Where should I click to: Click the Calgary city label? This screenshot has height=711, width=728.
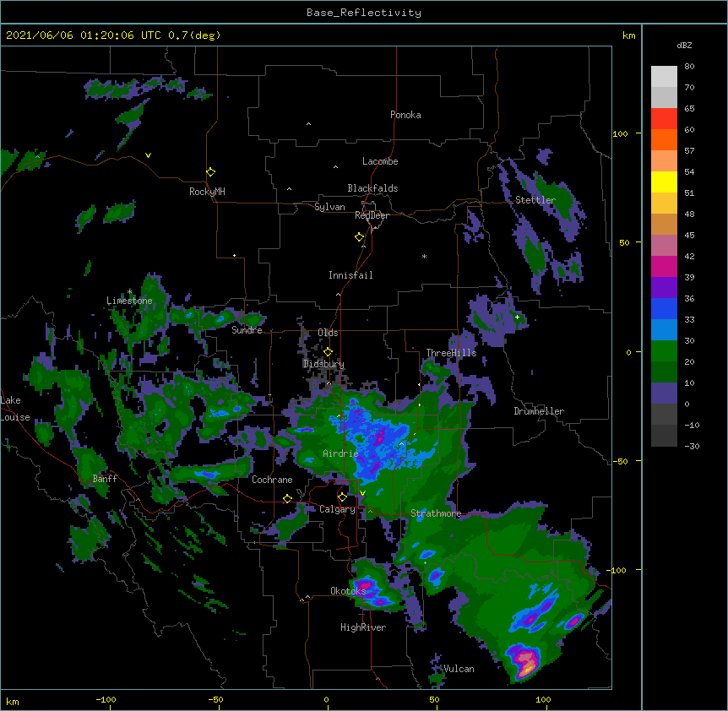tap(337, 509)
